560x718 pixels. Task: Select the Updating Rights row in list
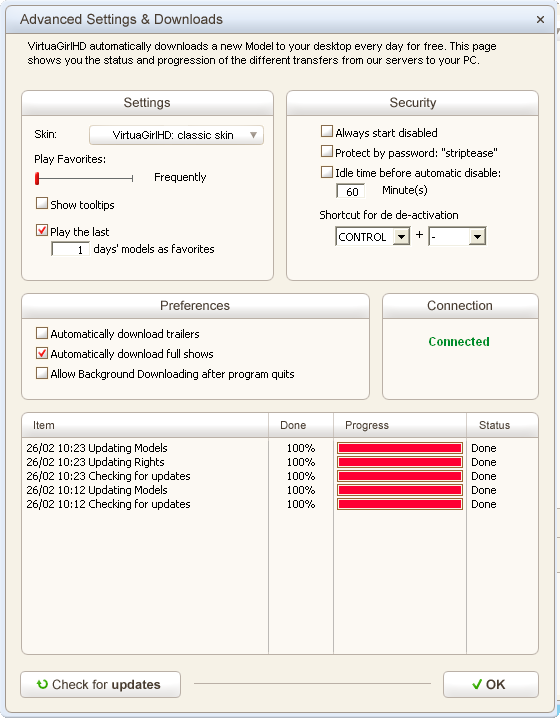(280, 462)
